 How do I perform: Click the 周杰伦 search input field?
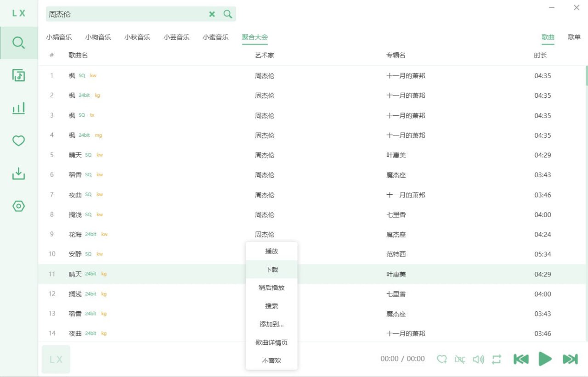126,14
